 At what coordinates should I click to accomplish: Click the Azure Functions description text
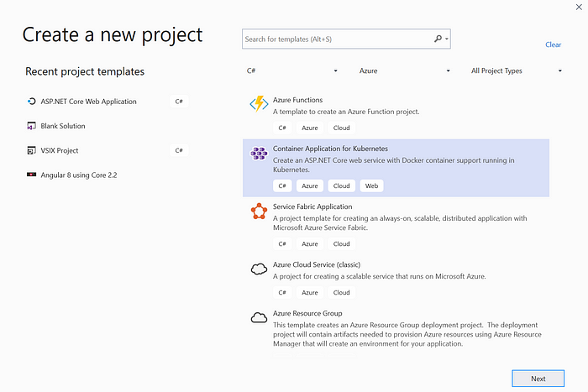(x=346, y=112)
